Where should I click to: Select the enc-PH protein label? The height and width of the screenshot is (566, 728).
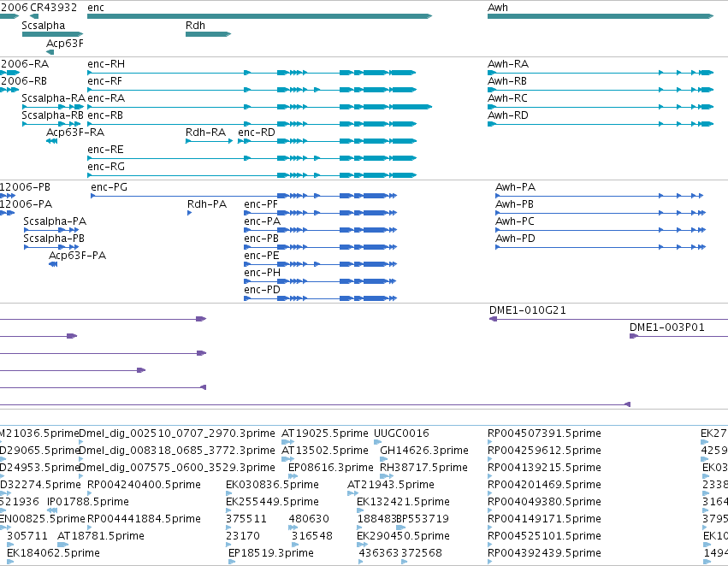point(263,274)
